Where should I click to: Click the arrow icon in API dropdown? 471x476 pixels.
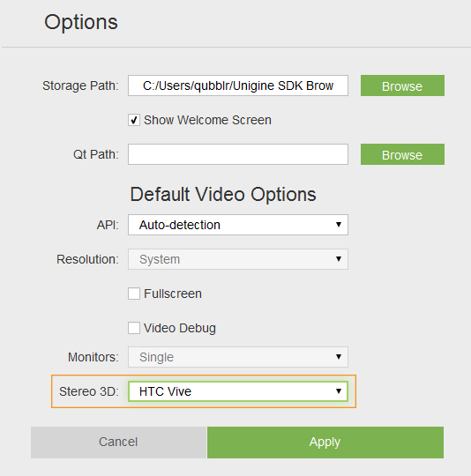339,225
